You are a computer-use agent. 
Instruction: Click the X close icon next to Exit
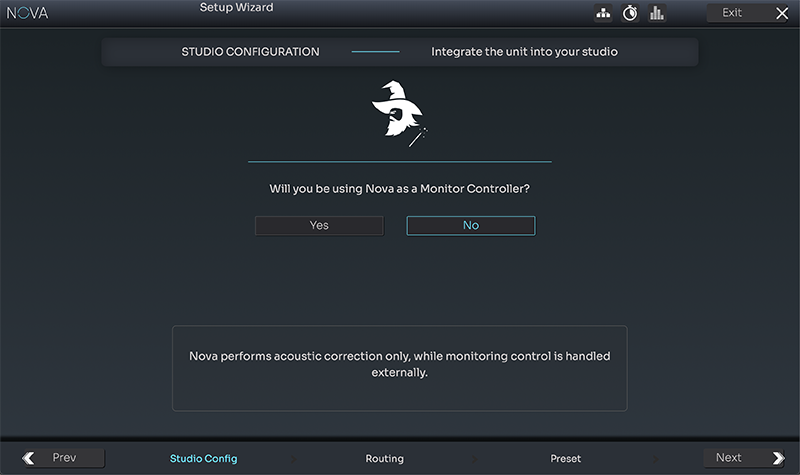click(x=782, y=13)
